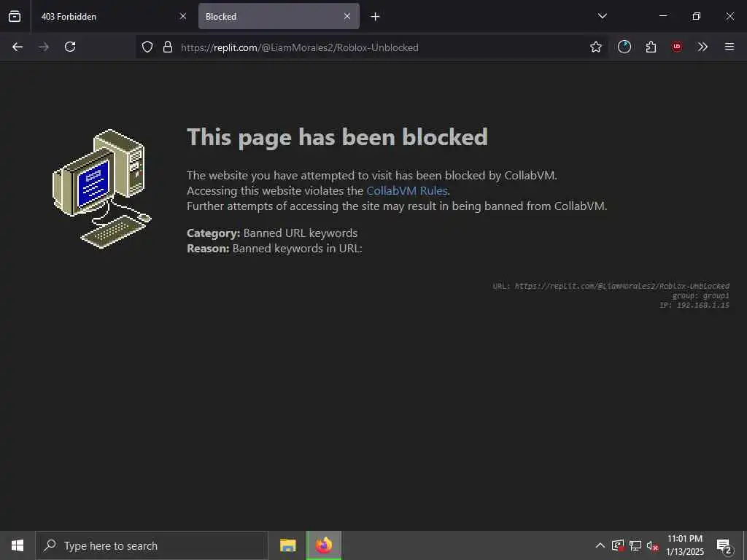
Task: Open the Firefox View tab-list icon
Action: click(15, 16)
